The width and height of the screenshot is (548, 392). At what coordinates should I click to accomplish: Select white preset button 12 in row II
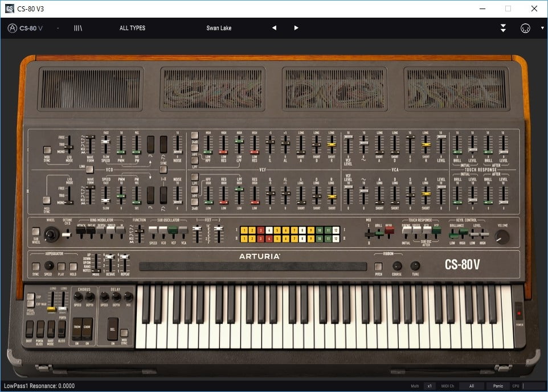pyautogui.click(x=336, y=239)
